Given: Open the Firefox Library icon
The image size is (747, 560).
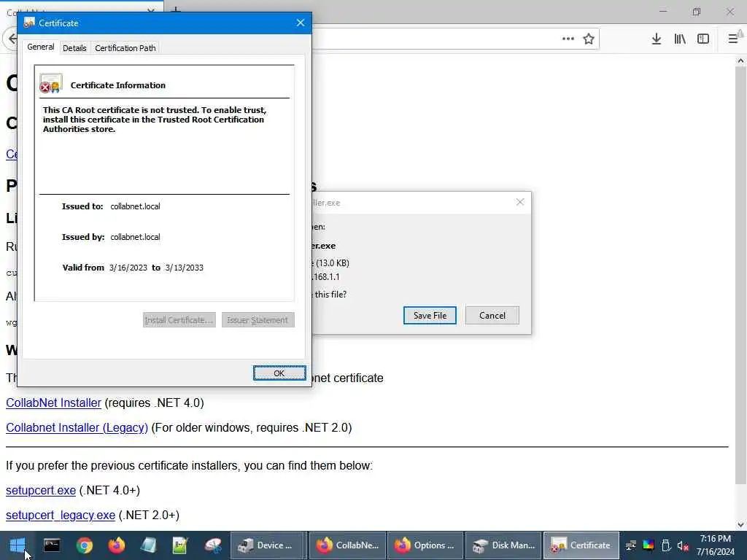Looking at the screenshot, I should pos(680,39).
